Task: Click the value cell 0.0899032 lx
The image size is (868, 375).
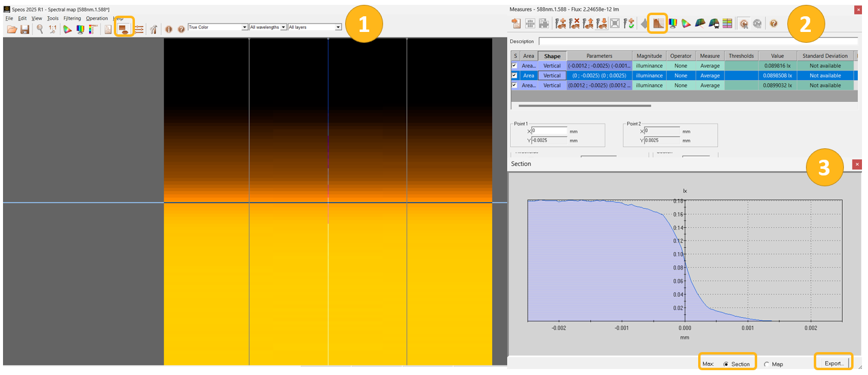Action: point(778,85)
